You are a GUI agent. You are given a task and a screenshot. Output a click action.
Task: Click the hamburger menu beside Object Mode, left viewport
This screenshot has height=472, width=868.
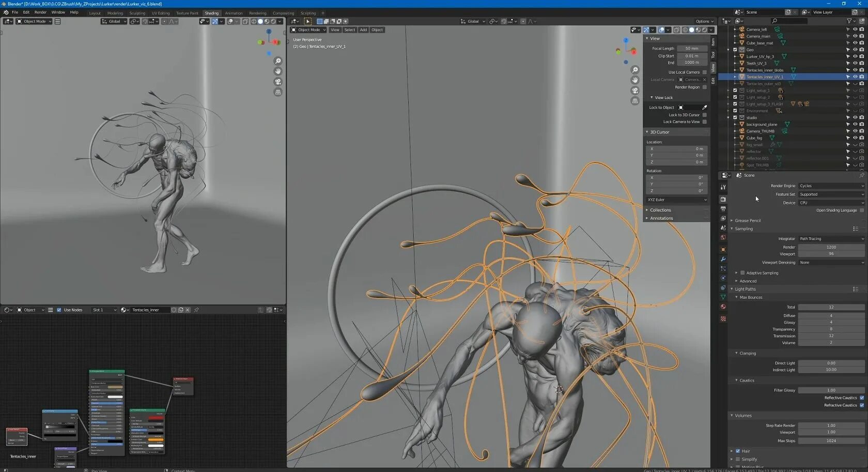point(57,21)
